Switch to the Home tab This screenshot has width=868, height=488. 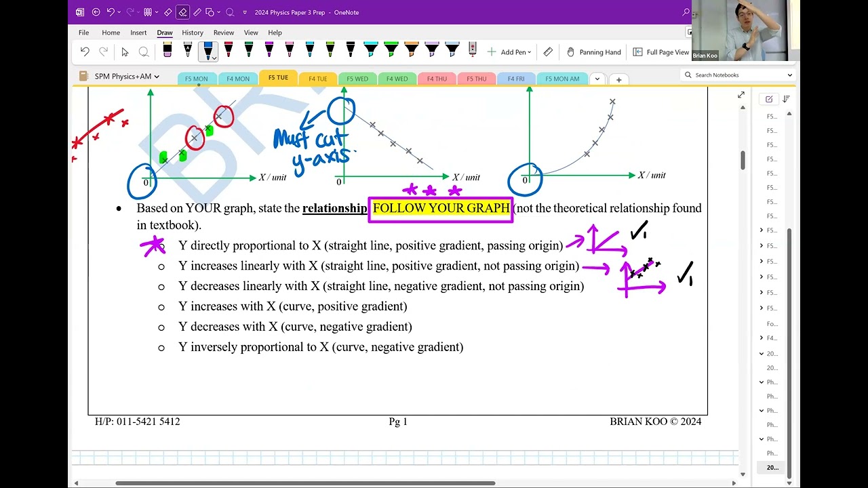tap(111, 33)
